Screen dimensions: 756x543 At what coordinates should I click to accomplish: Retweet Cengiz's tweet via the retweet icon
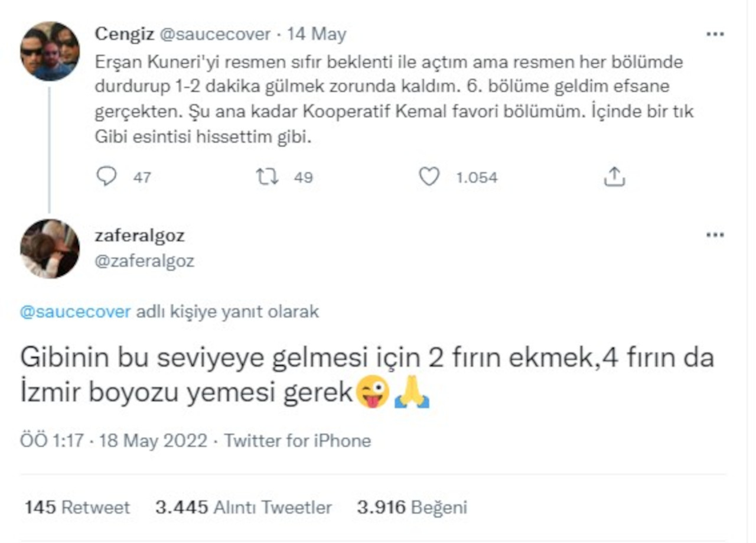(268, 177)
